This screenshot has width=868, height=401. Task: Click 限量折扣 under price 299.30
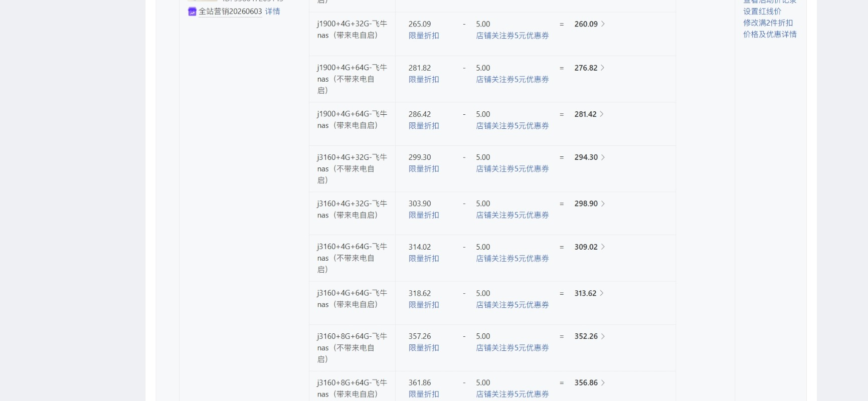pos(424,169)
